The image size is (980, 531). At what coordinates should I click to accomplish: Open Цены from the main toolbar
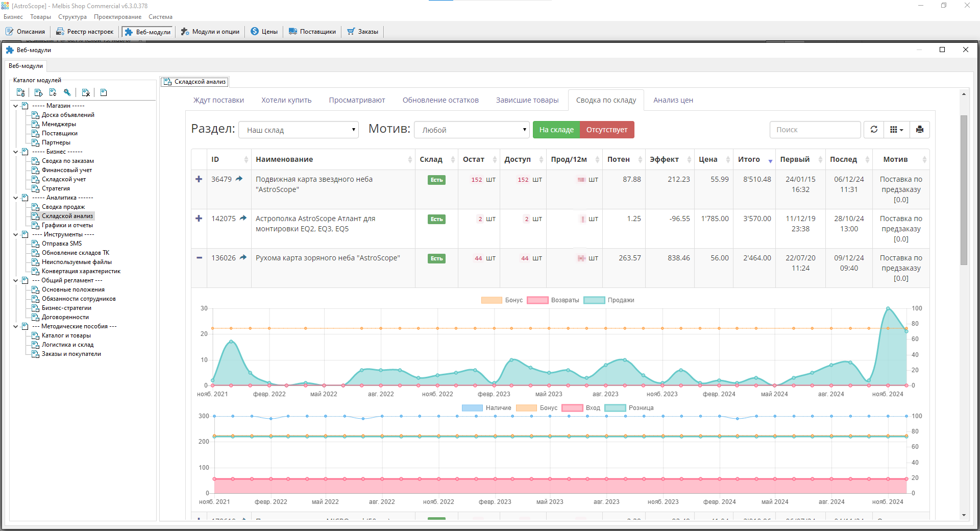pyautogui.click(x=264, y=32)
